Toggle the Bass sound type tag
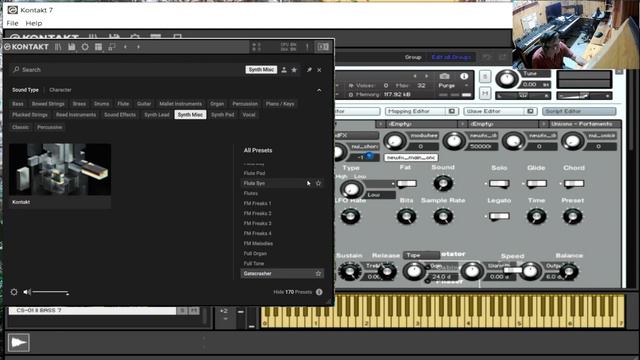The width and height of the screenshot is (640, 360). pyautogui.click(x=18, y=104)
